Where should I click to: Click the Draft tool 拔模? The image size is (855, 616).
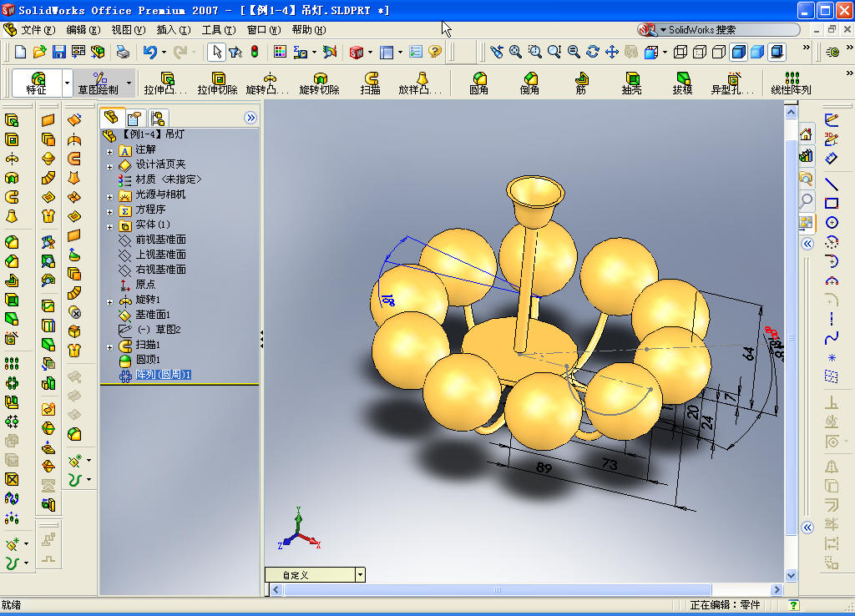coord(682,83)
